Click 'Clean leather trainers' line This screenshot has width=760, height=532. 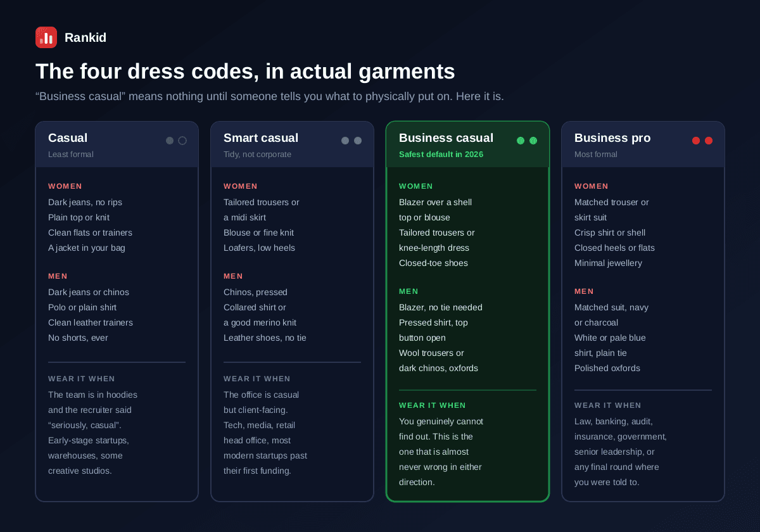click(x=91, y=323)
